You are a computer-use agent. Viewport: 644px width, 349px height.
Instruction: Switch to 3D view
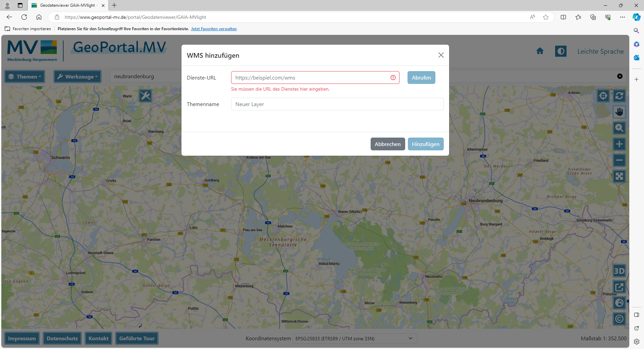pos(619,271)
